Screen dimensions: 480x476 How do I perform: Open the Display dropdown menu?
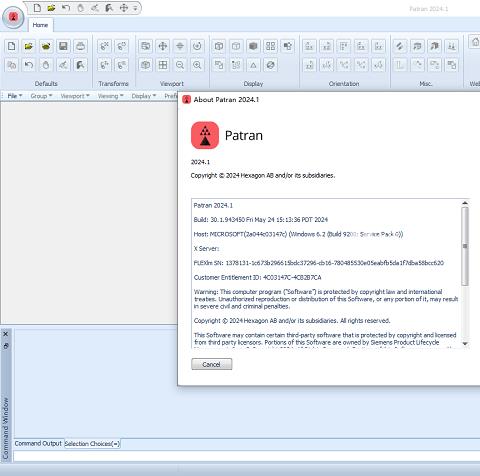coord(144,96)
